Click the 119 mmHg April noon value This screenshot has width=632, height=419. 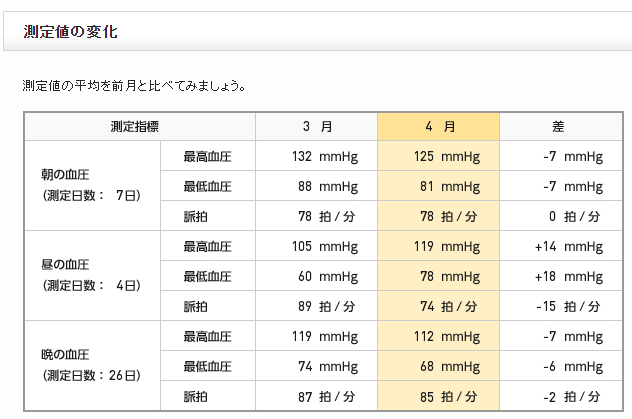pyautogui.click(x=447, y=246)
